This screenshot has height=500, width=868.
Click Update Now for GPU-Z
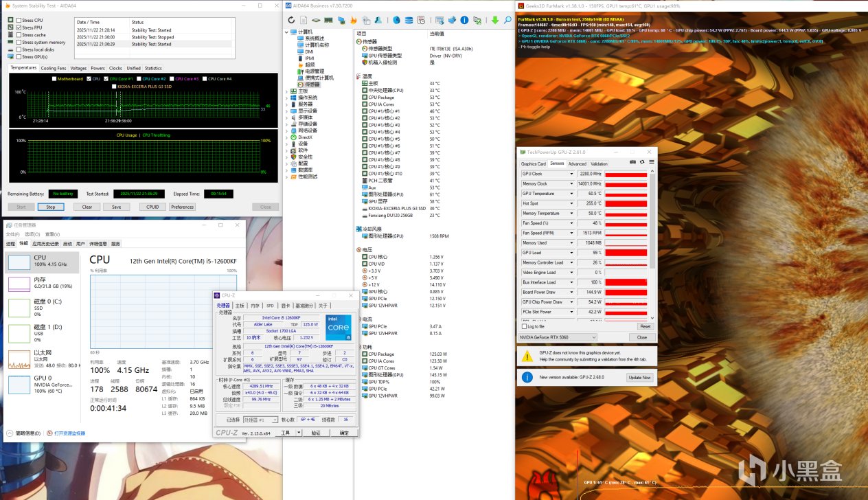click(x=639, y=378)
